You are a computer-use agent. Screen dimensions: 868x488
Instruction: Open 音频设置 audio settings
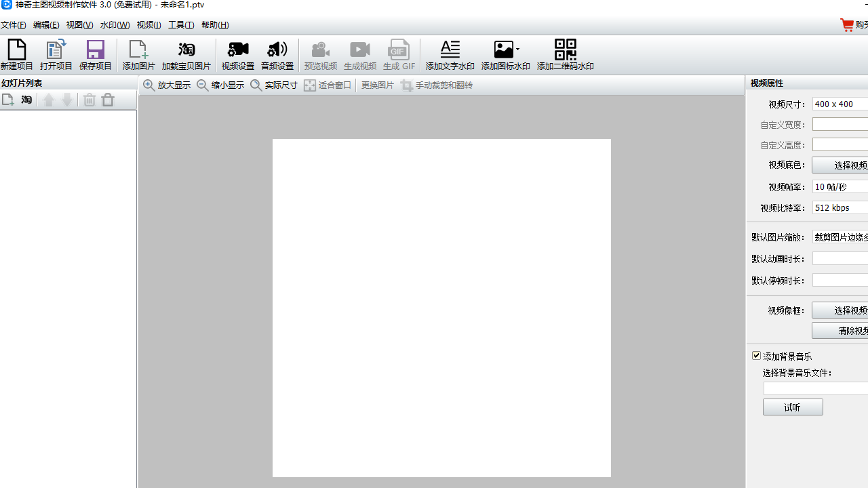(277, 55)
